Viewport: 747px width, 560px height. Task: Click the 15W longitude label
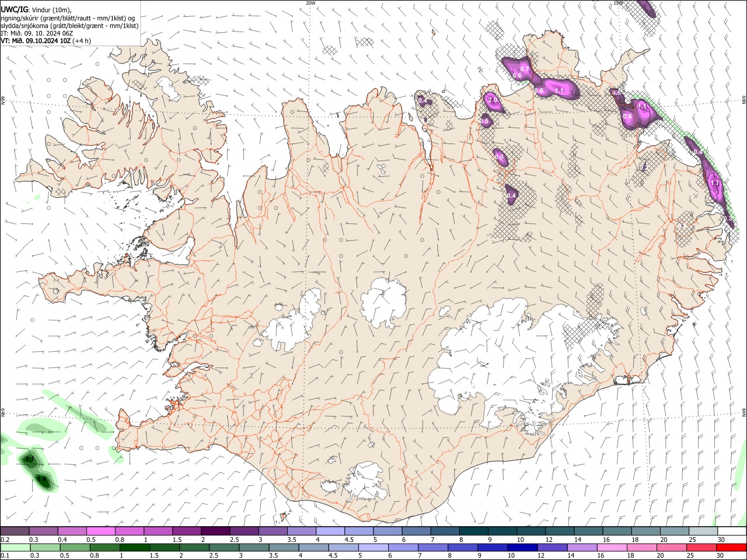tap(618, 3)
